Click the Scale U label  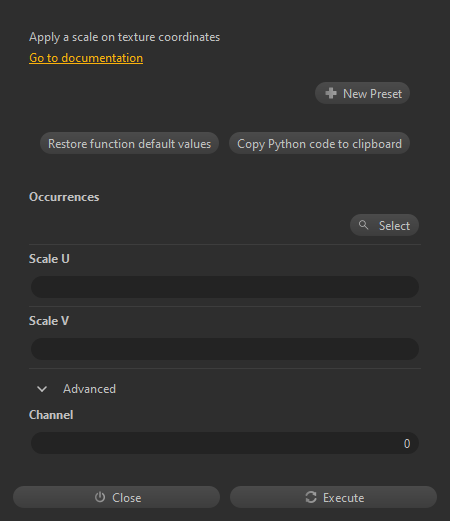click(x=49, y=259)
